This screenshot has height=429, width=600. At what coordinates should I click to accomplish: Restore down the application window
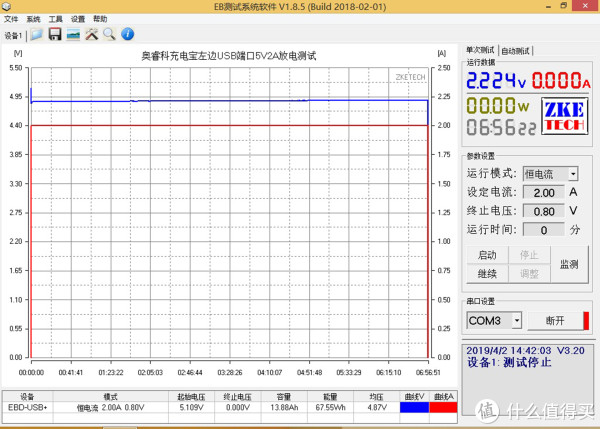click(564, 6)
